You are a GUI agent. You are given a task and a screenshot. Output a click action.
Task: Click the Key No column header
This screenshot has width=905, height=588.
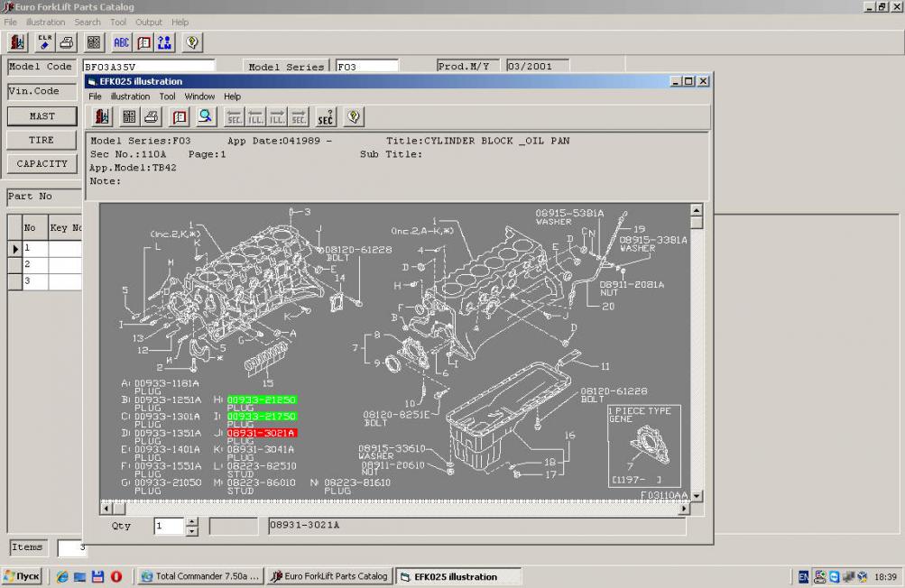click(65, 228)
